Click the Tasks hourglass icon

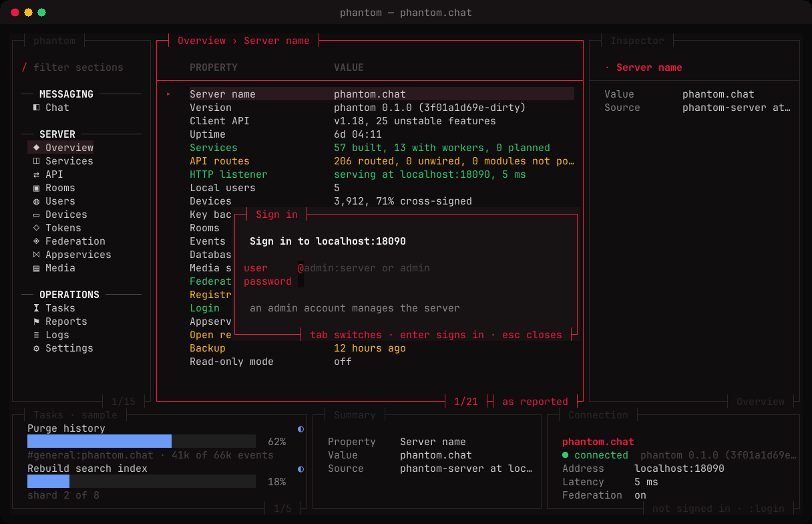[x=36, y=308]
